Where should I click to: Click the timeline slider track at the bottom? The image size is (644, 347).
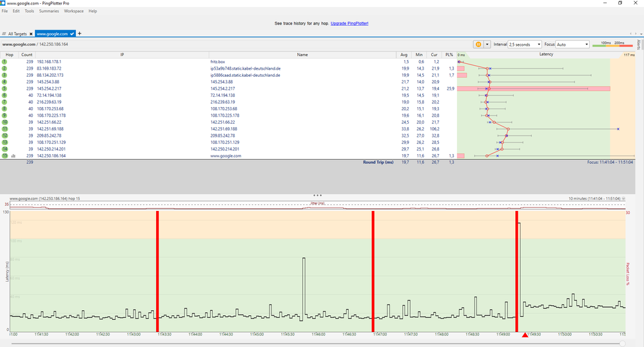[x=315, y=343]
